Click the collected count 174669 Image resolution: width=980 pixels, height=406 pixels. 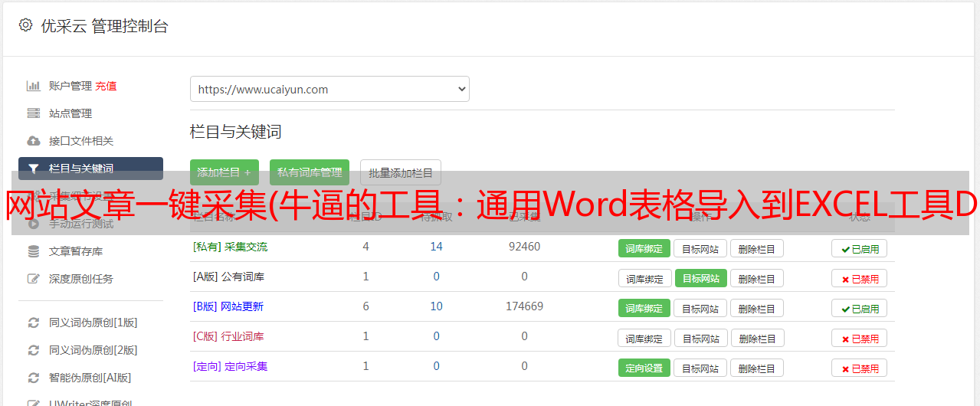click(x=524, y=306)
